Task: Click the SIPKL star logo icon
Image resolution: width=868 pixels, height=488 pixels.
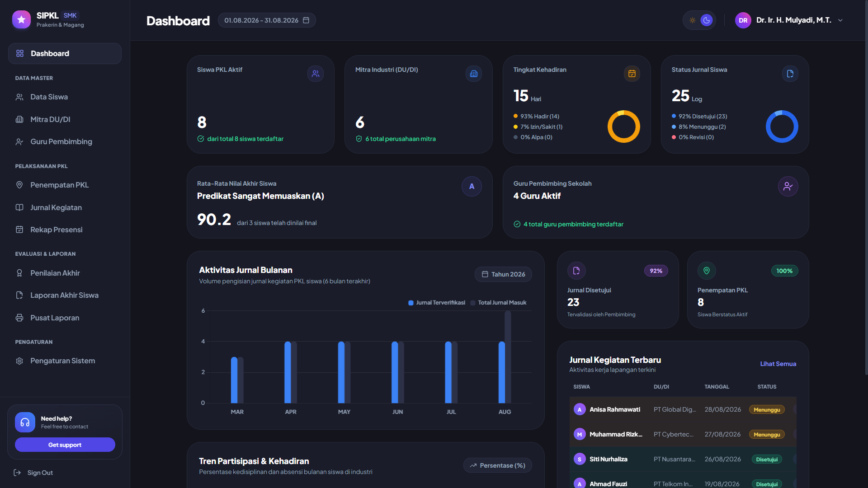Action: tap(21, 19)
